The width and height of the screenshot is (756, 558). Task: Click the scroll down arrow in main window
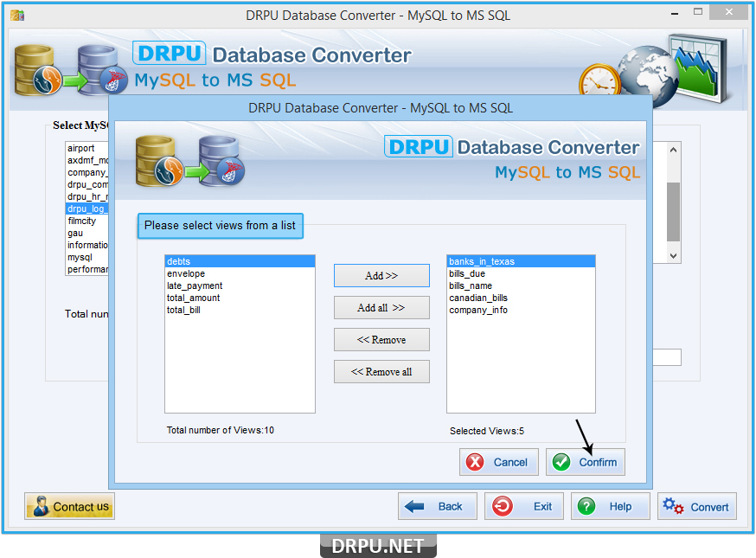click(674, 256)
